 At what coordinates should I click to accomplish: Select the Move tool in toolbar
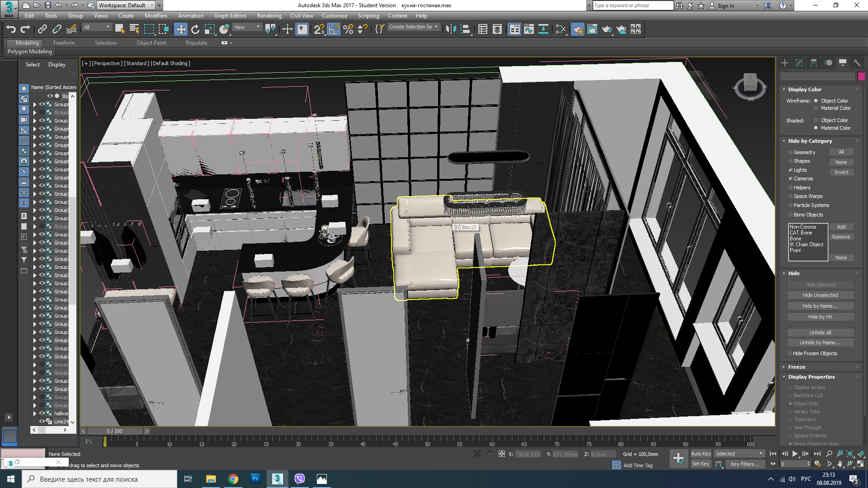click(x=181, y=29)
